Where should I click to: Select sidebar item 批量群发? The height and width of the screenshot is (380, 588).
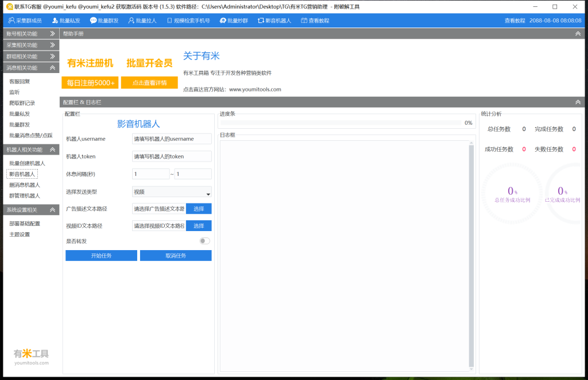click(20, 125)
